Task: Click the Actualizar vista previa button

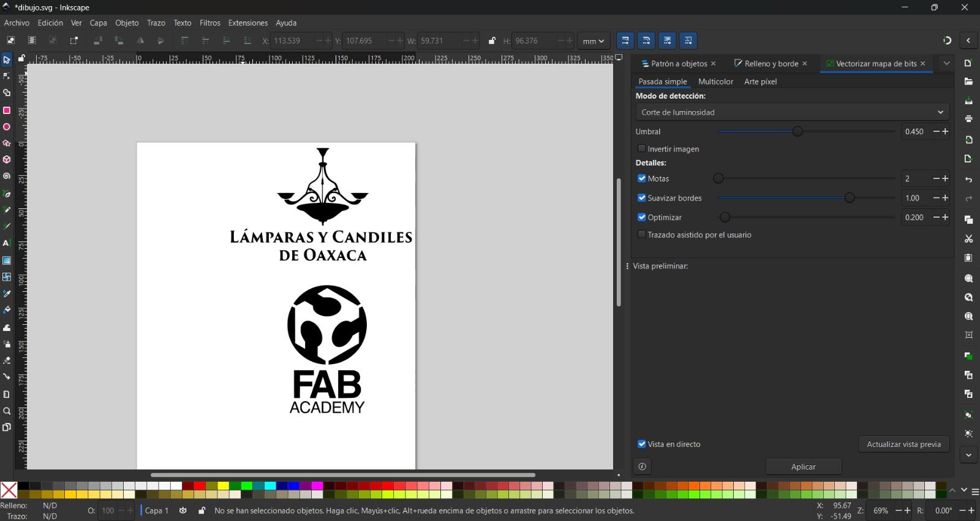Action: click(x=903, y=444)
